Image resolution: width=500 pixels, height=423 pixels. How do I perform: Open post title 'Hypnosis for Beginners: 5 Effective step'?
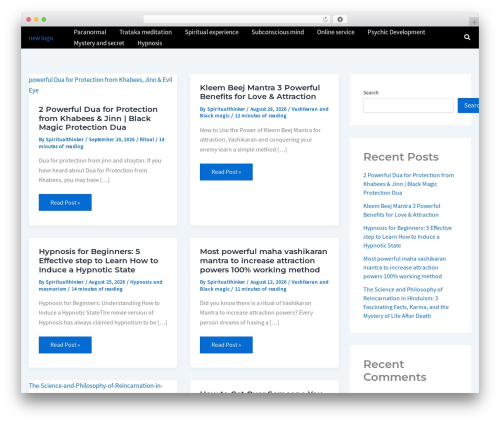point(98,260)
